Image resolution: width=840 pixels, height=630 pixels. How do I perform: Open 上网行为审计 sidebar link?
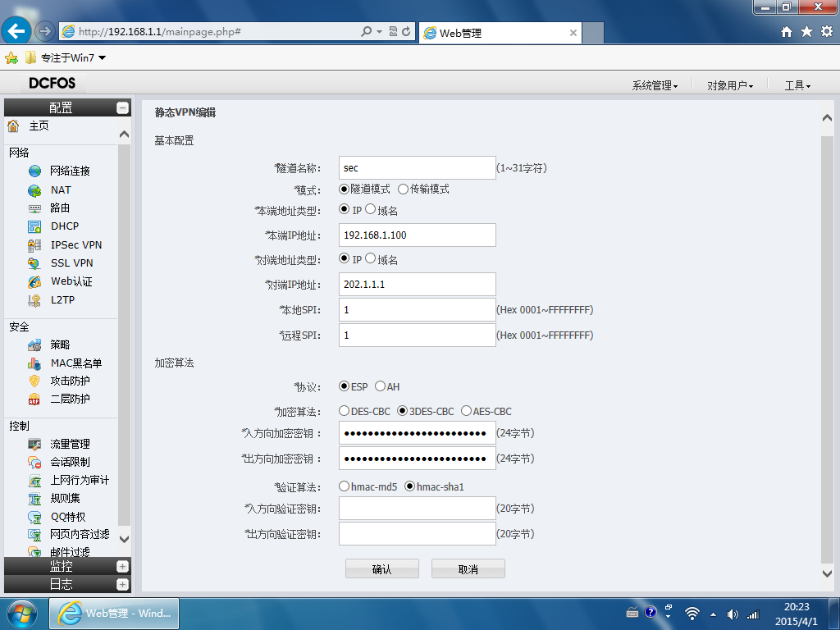click(80, 481)
